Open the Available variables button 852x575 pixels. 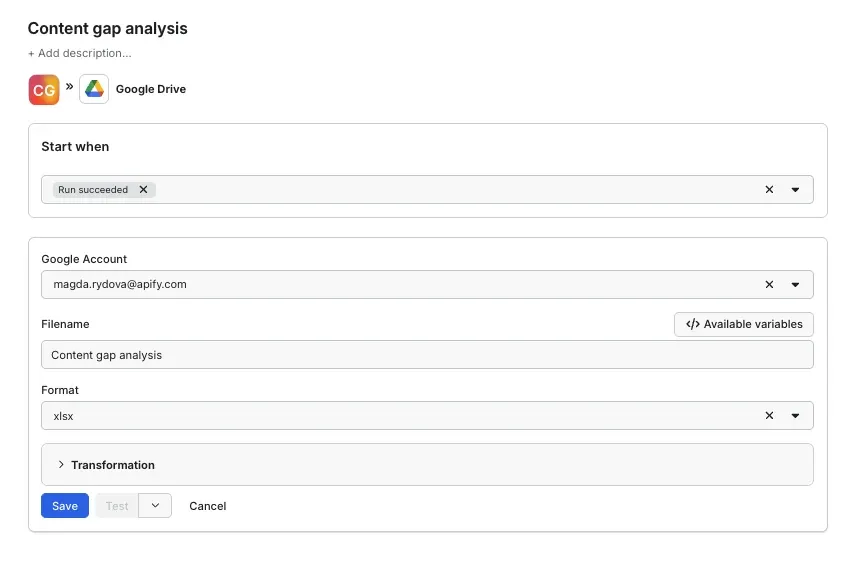[x=744, y=324]
